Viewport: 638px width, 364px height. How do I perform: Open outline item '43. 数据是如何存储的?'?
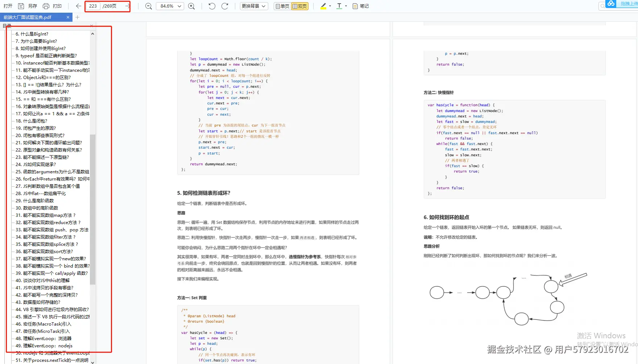pos(38,302)
